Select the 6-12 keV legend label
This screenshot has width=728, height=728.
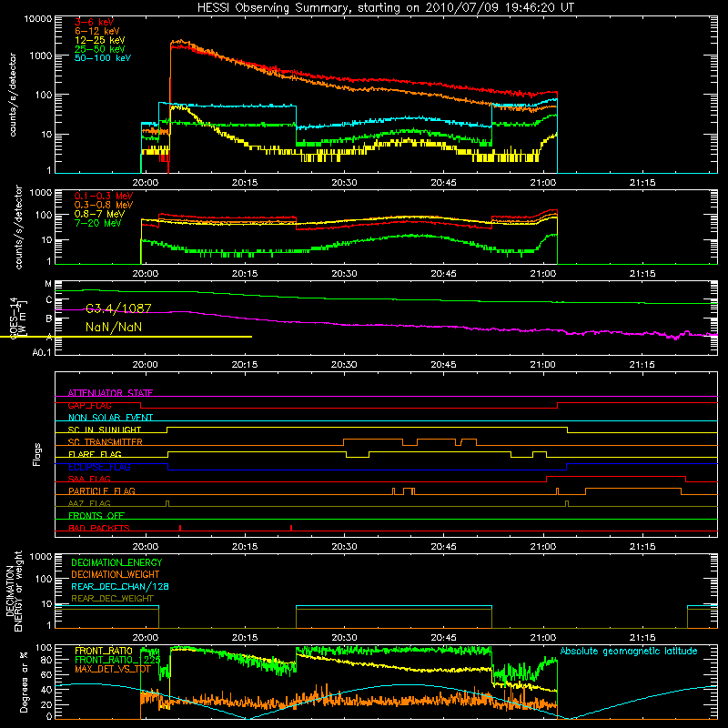click(x=97, y=31)
